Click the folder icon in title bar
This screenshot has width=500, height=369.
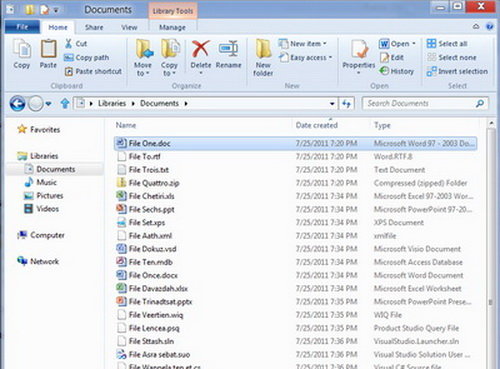pos(30,9)
